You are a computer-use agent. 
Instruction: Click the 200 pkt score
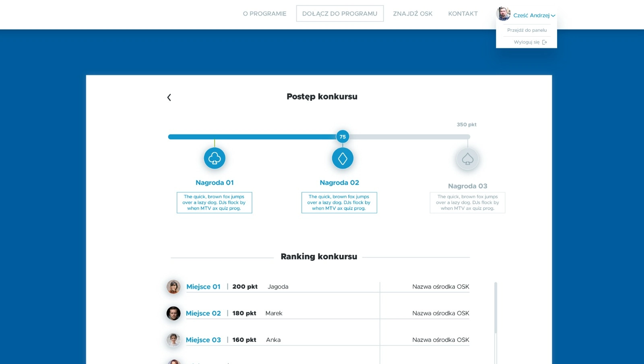coord(245,287)
